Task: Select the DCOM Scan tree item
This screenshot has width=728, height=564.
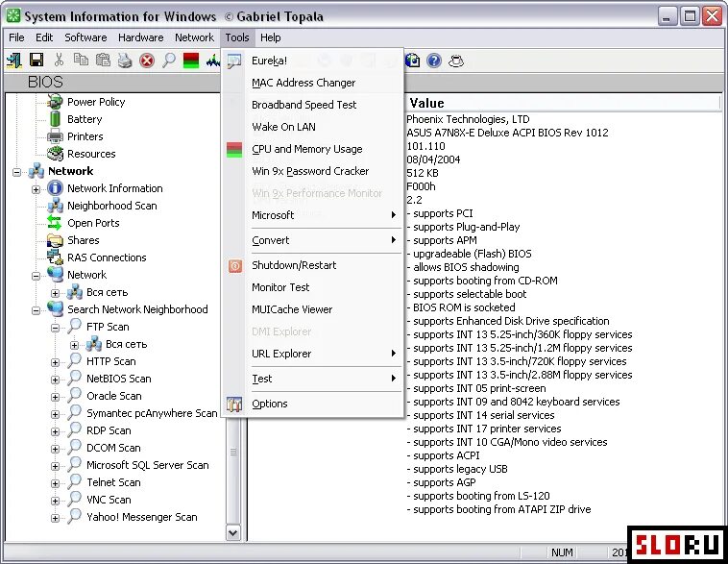Action: (113, 448)
